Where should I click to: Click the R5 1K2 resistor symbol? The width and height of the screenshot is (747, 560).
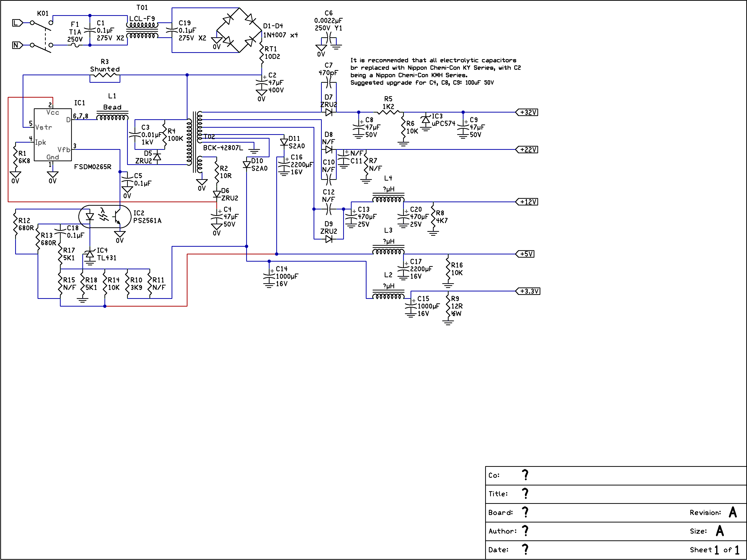click(388, 112)
